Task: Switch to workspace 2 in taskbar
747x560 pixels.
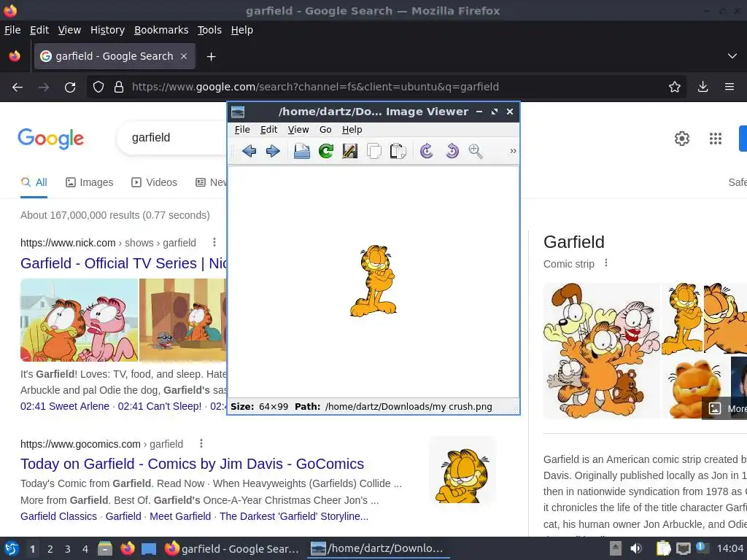Action: [50, 549]
